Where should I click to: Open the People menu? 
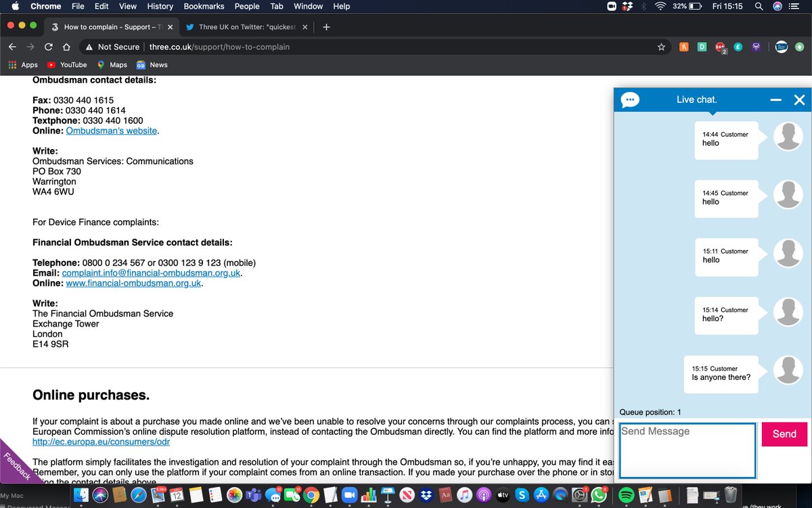[x=247, y=6]
